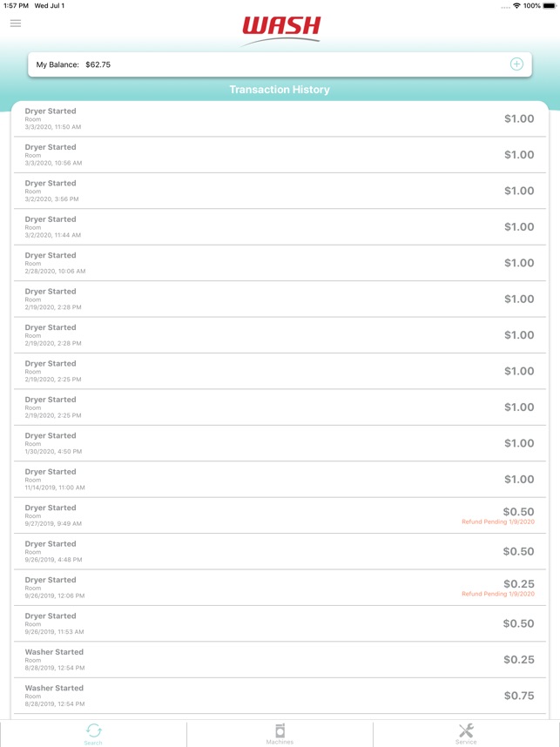Open the hamburger menu icon
The height and width of the screenshot is (747, 560).
[x=16, y=24]
